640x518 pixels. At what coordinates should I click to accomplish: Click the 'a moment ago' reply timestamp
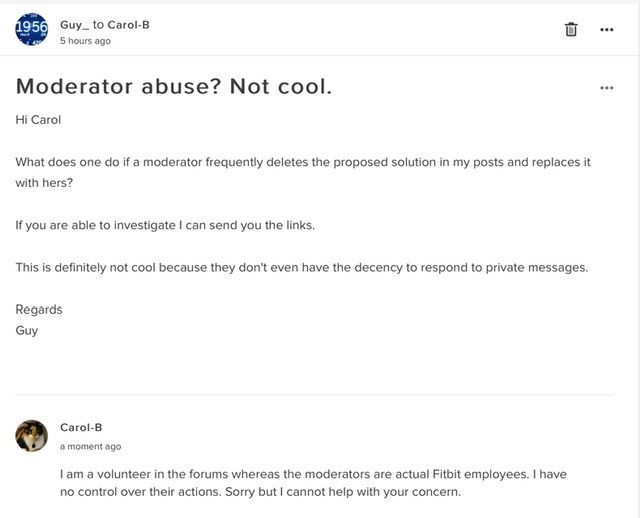click(x=90, y=447)
